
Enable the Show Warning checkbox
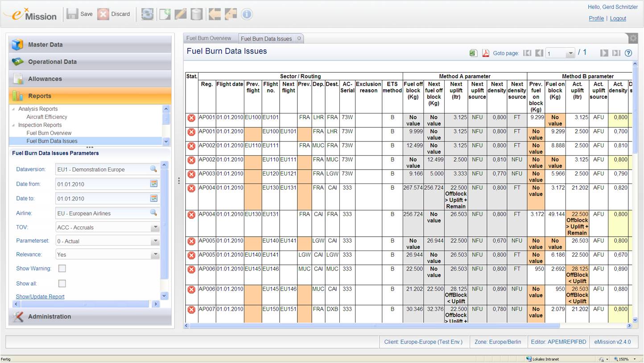click(62, 268)
